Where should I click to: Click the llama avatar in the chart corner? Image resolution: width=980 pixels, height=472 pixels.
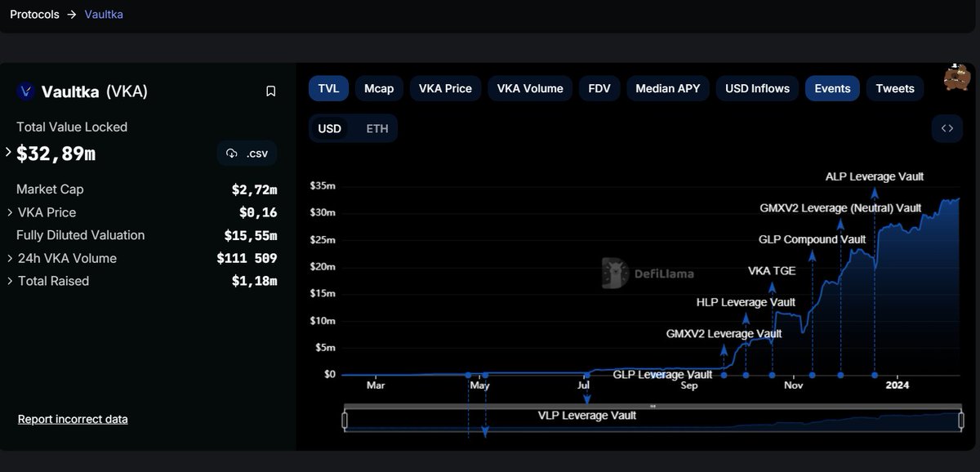[x=957, y=78]
